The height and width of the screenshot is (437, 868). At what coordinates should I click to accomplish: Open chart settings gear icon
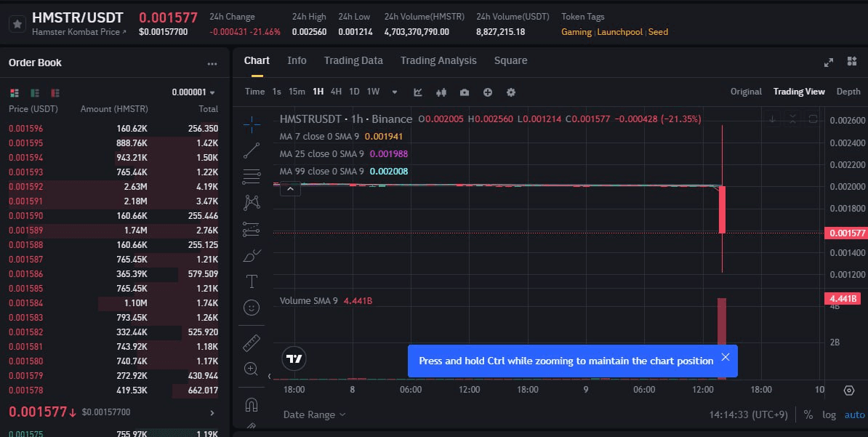tap(511, 92)
